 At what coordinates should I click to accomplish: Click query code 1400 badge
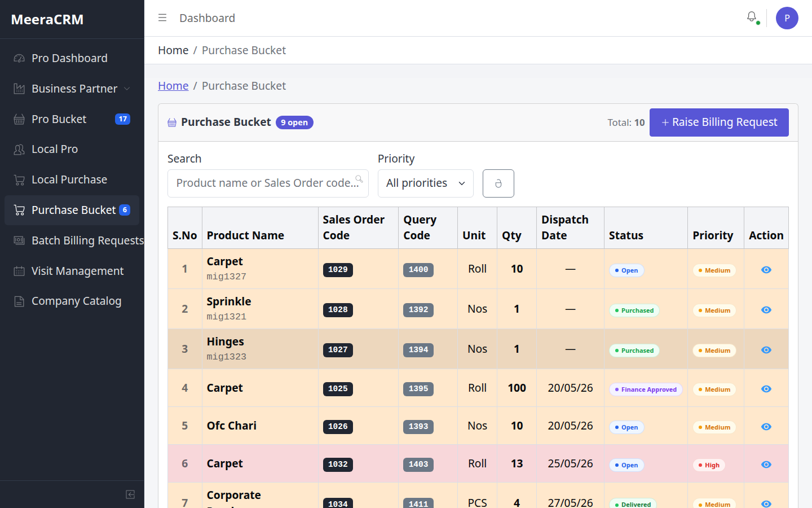tap(418, 270)
